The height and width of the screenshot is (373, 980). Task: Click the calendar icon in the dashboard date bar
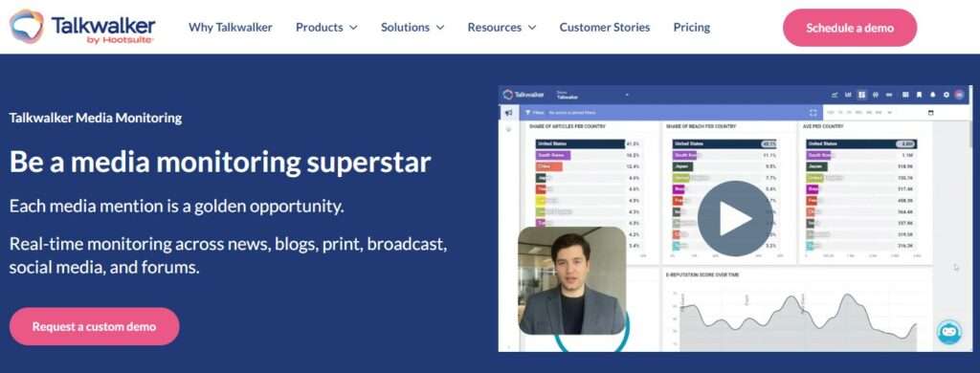[930, 113]
